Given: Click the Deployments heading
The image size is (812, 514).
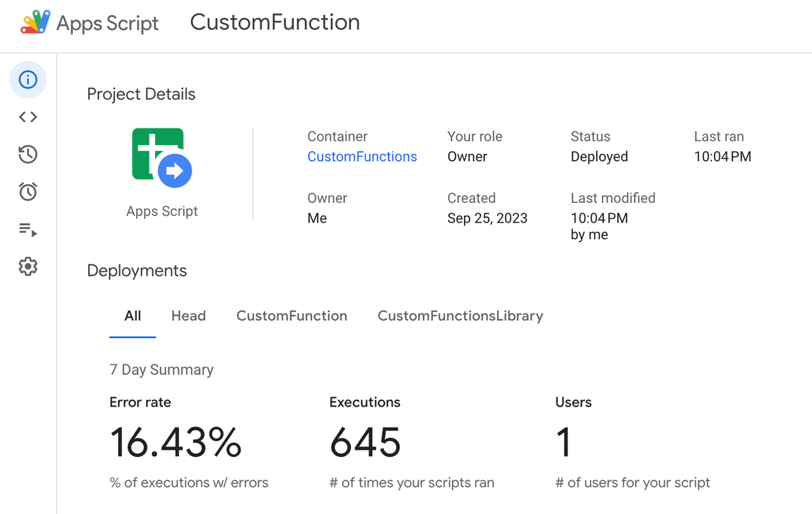Looking at the screenshot, I should click(x=137, y=271).
